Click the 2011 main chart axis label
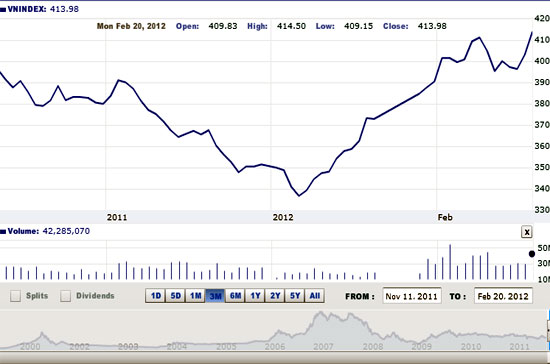 (x=117, y=217)
